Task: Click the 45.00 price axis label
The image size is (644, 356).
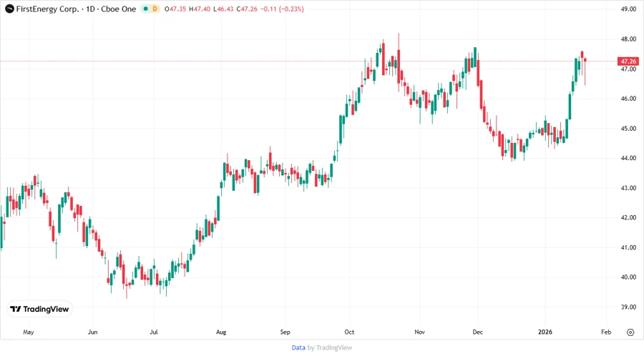Action: click(x=628, y=129)
